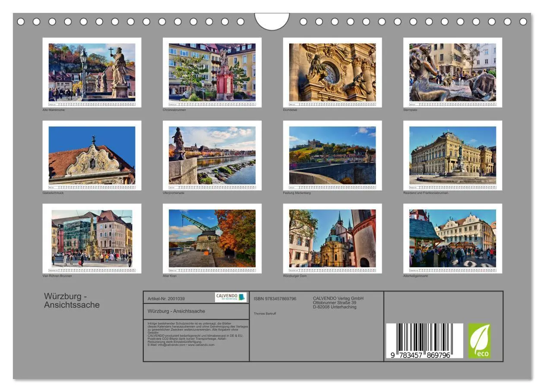
Task: Click the caption text 'Sternplatz'
Action: click(410, 110)
